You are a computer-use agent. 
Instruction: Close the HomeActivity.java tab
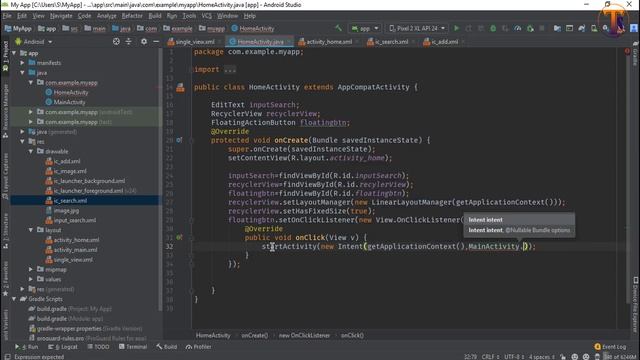click(289, 42)
